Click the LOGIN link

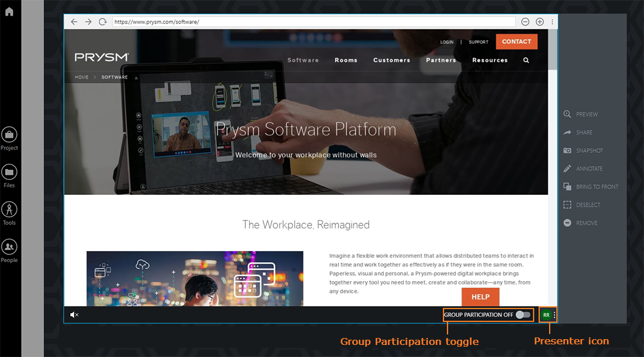coord(446,42)
